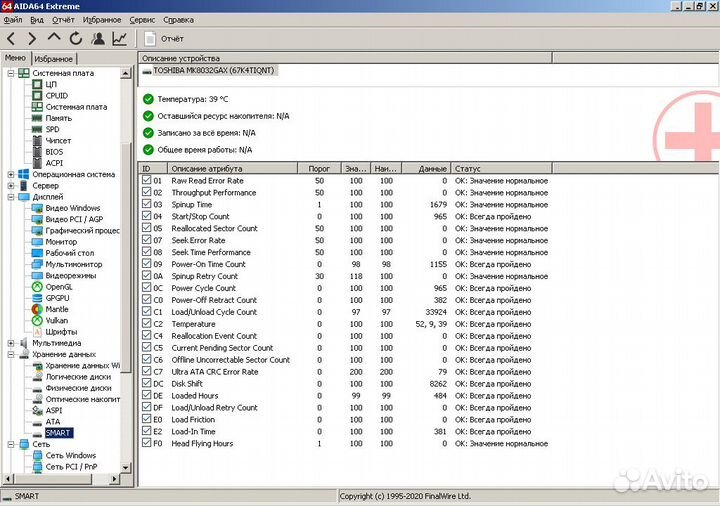This screenshot has width=720, height=506.
Task: Open the SPD tree icon
Action: click(37, 129)
